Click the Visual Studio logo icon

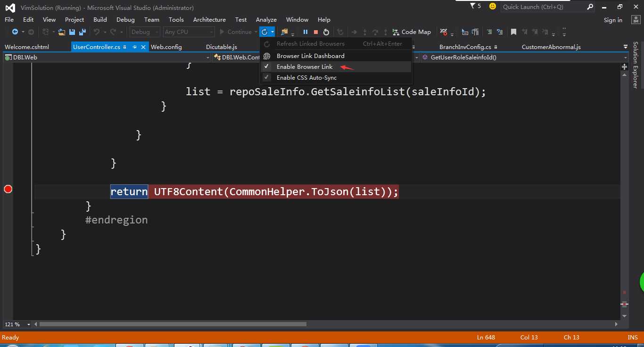click(x=10, y=8)
